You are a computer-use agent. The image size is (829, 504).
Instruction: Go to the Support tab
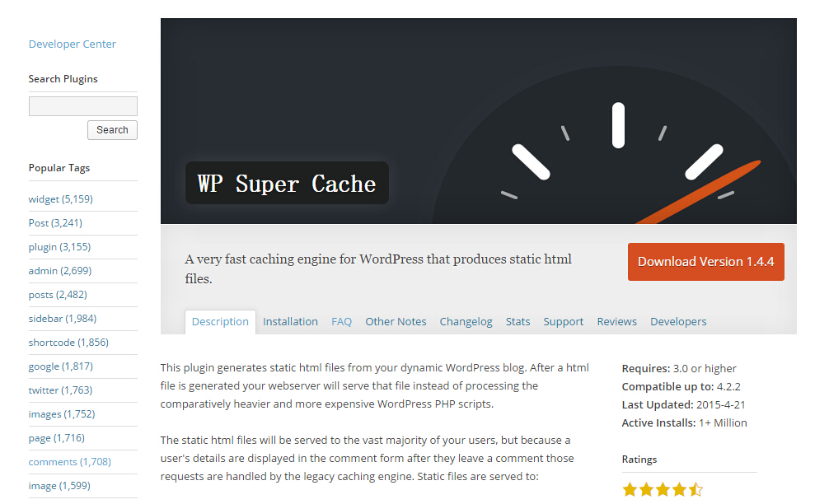click(x=563, y=322)
